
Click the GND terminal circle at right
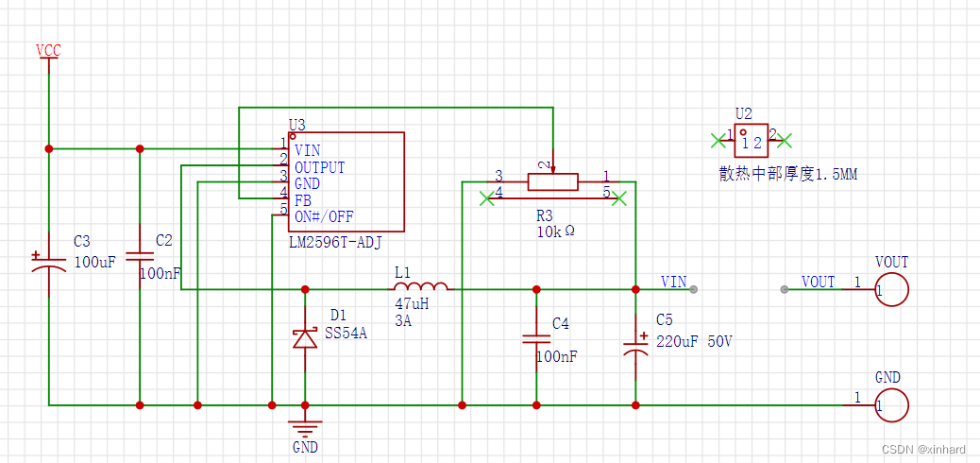892,405
